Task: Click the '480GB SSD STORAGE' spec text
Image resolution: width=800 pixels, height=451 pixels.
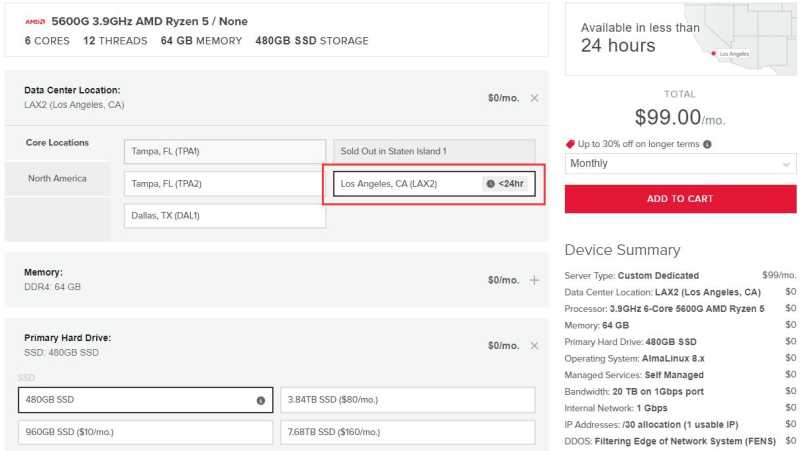Action: point(312,41)
